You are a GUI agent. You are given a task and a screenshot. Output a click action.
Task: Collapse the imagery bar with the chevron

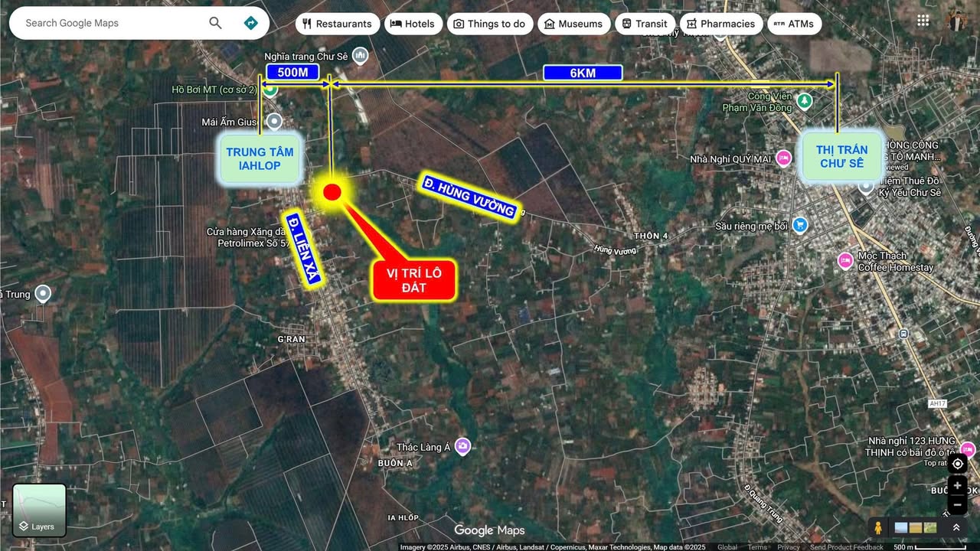coord(956,527)
